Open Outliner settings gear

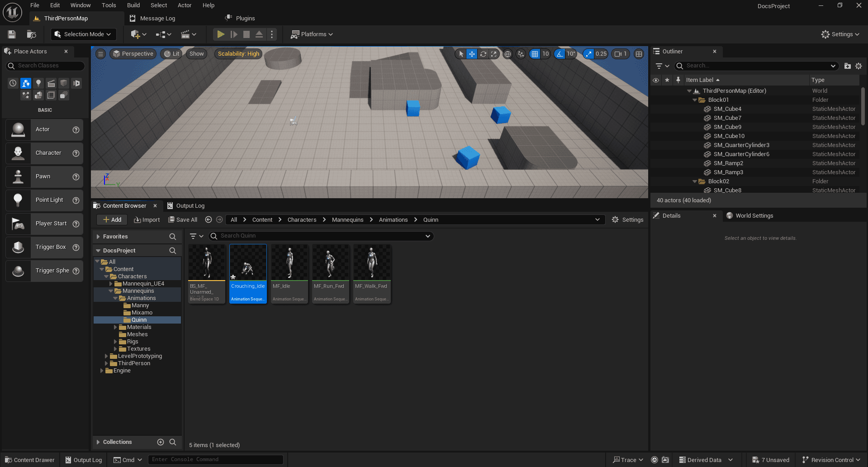click(859, 66)
